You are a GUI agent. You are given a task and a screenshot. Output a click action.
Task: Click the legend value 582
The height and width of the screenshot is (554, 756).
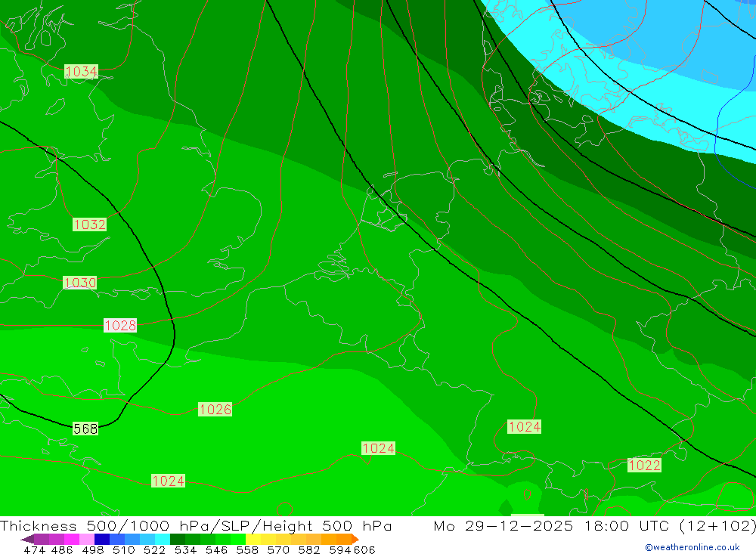pos(308,549)
